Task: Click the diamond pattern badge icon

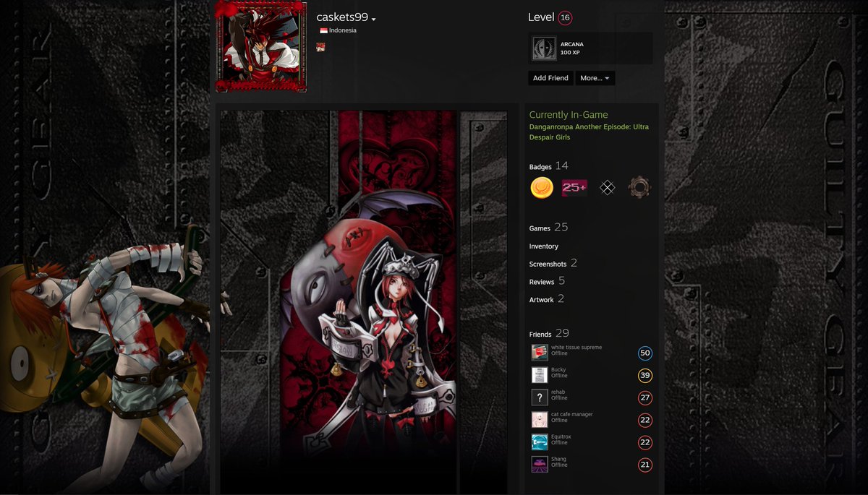Action: coord(608,188)
